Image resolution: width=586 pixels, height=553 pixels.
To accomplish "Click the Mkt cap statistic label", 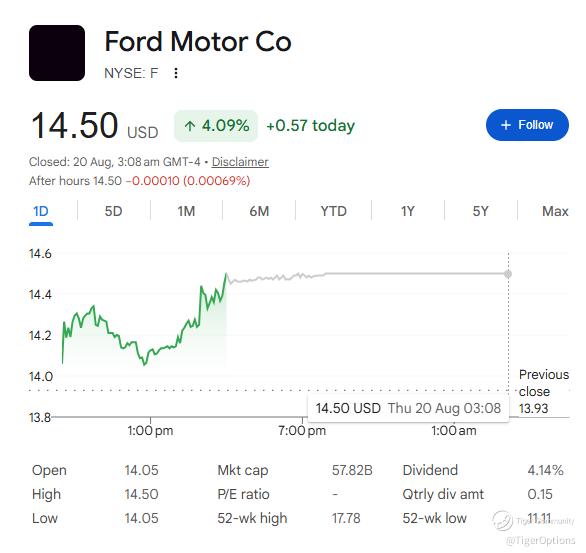I will click(243, 470).
